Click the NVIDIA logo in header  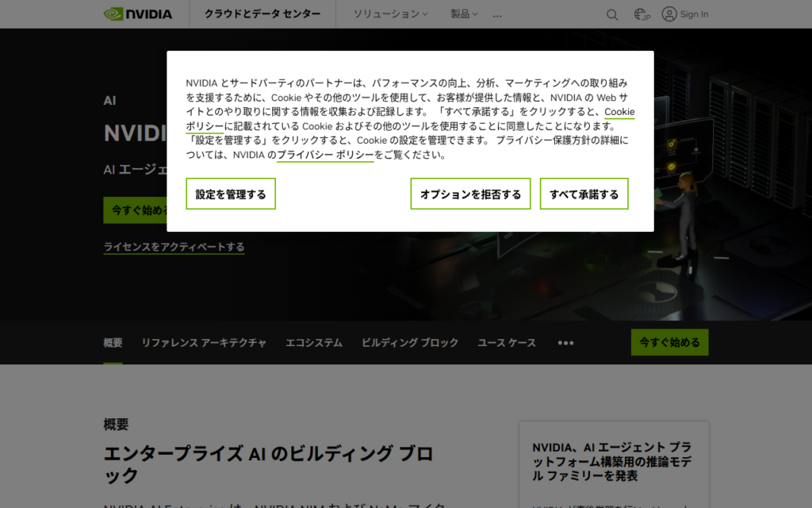click(137, 14)
